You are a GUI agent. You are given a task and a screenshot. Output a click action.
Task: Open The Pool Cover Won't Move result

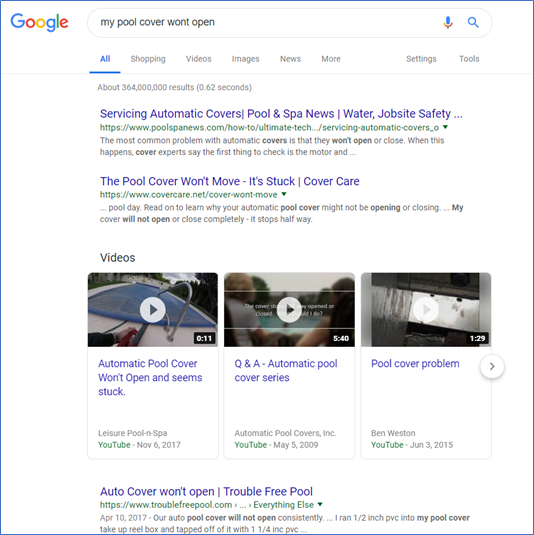pos(230,181)
